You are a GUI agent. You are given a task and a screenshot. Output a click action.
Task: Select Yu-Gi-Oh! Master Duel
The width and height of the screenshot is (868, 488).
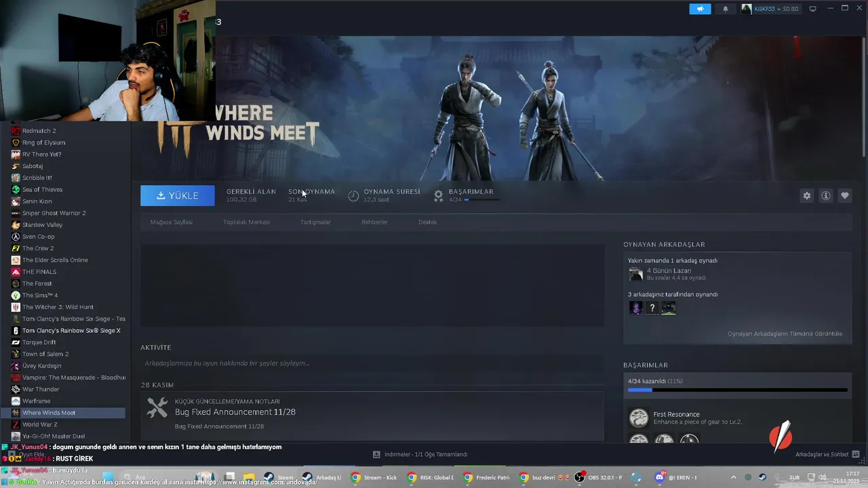[x=54, y=436]
